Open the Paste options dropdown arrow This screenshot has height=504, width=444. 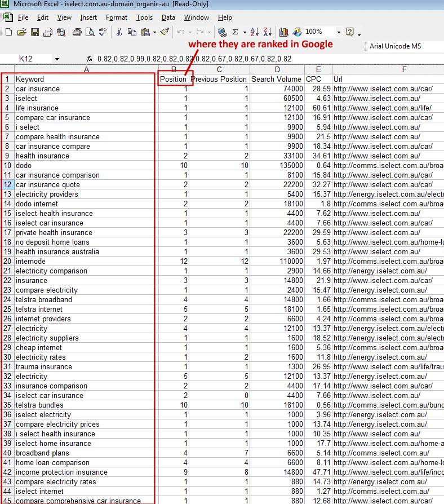coord(154,32)
